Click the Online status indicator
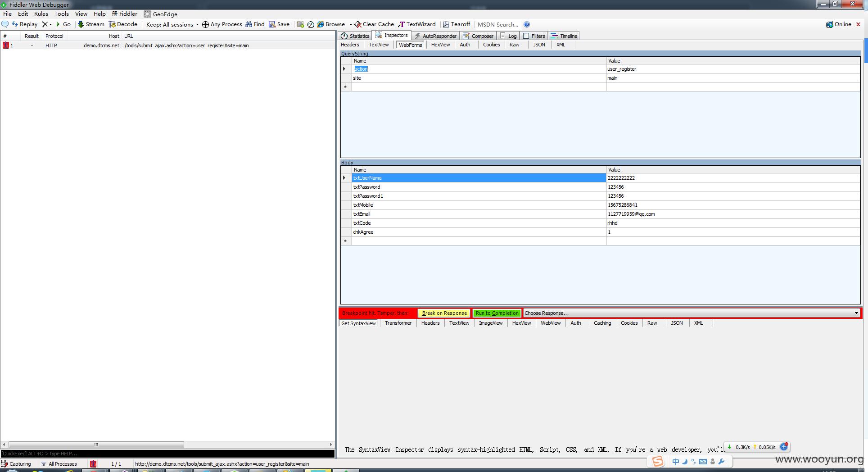Screen dimensions: 868x472 point(839,24)
